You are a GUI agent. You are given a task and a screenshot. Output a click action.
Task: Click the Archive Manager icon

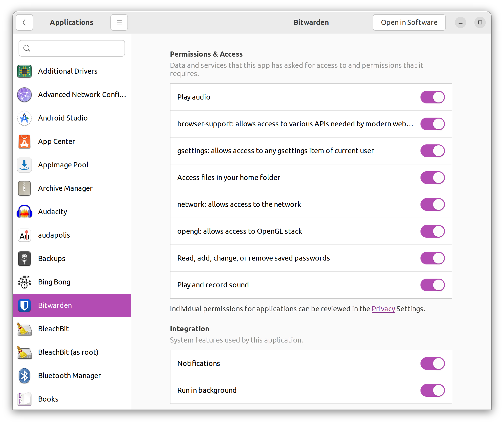pos(24,188)
